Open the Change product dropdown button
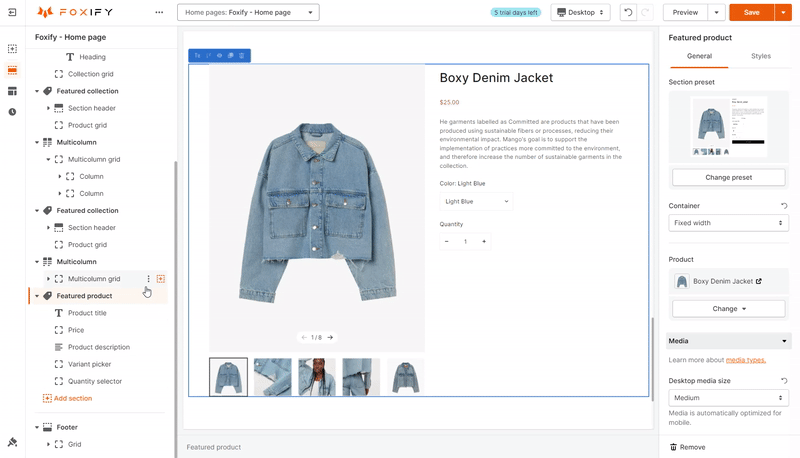This screenshot has width=800, height=458. (x=729, y=309)
